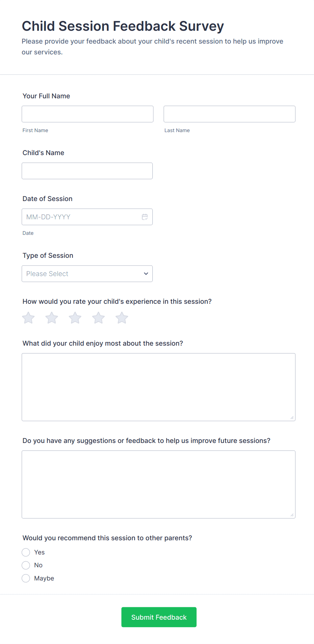
Task: Give a four-star rating
Action: click(x=98, y=318)
